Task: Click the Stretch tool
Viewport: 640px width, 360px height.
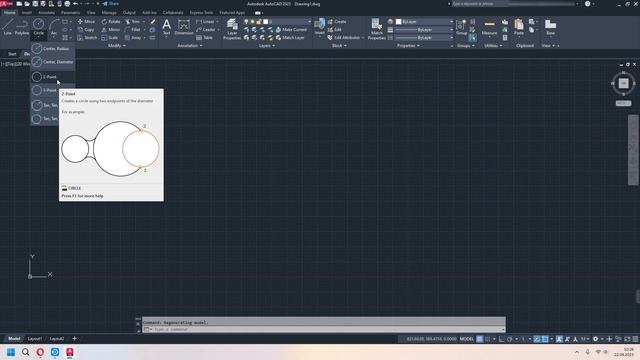Action: coord(87,38)
